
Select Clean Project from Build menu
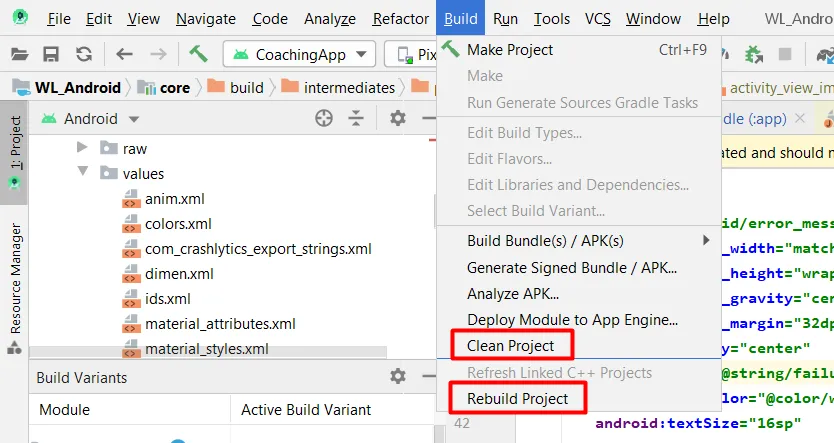point(510,346)
